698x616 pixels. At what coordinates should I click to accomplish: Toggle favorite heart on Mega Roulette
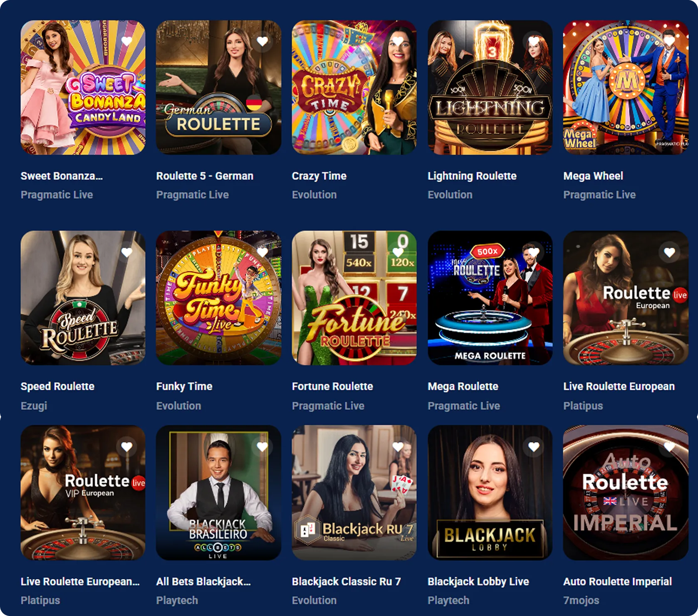click(534, 252)
